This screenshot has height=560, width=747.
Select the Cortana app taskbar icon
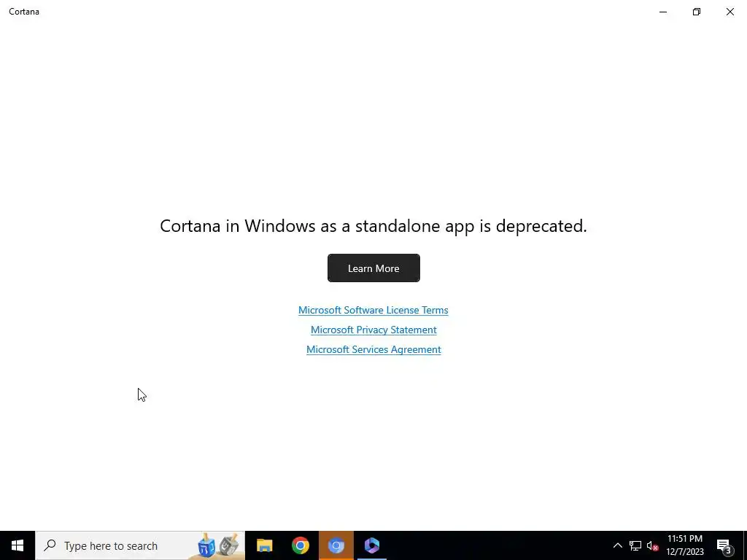[x=371, y=545]
